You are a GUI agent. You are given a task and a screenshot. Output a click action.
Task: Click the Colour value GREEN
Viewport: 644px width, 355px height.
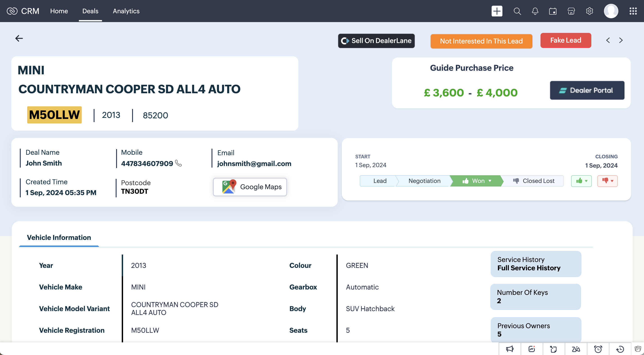click(357, 265)
